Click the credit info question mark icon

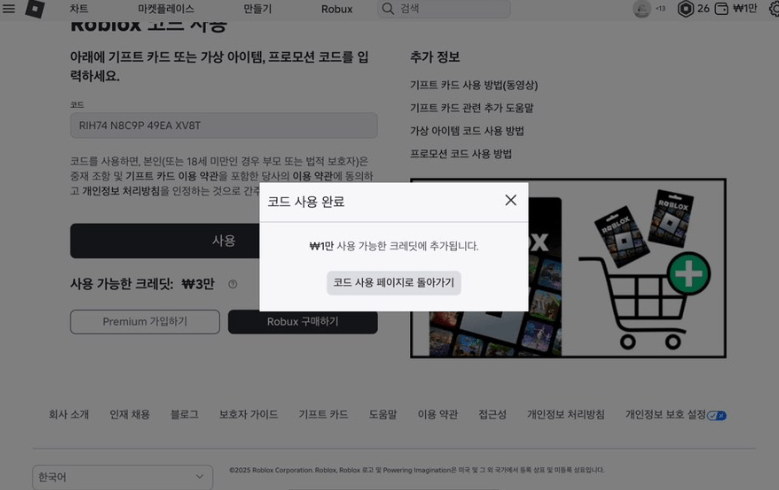coord(233,284)
